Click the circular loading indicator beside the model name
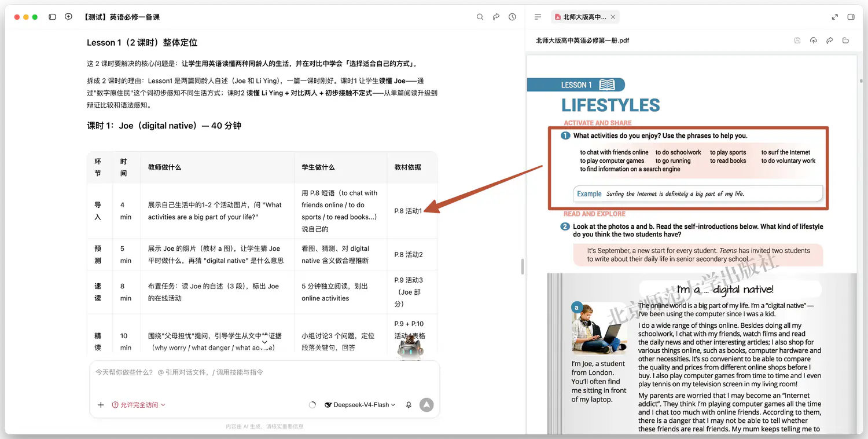Screen dimensions: 868x439 click(x=312, y=405)
